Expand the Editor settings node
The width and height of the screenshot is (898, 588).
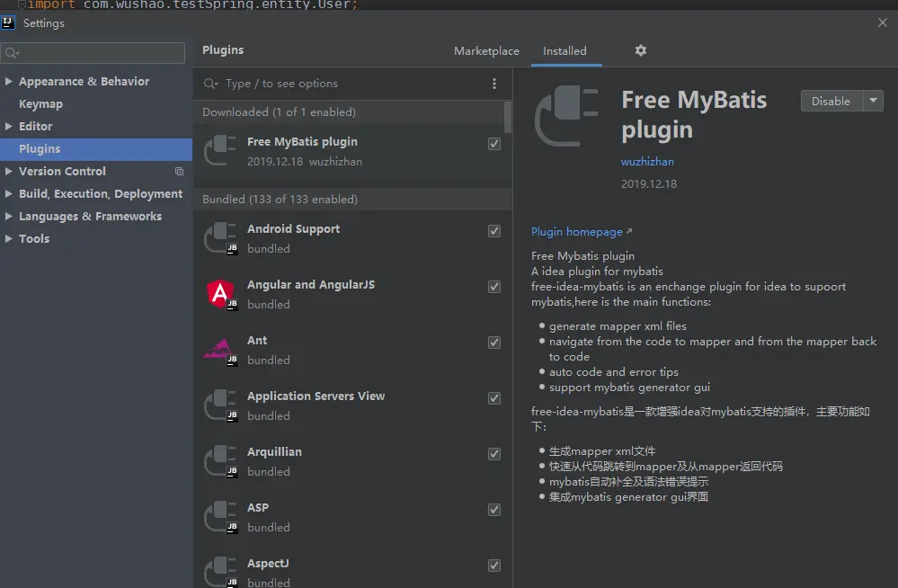pos(9,126)
